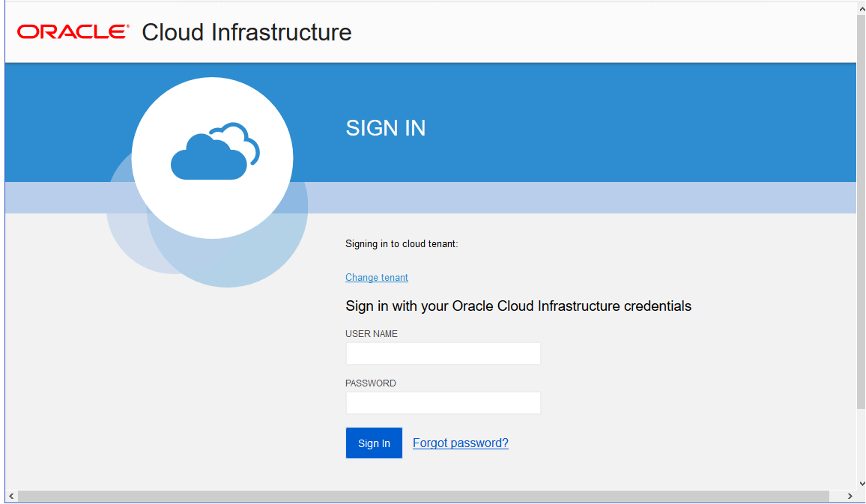Click the Oracle Cloud Infrastructure credentials heading

pyautogui.click(x=518, y=306)
